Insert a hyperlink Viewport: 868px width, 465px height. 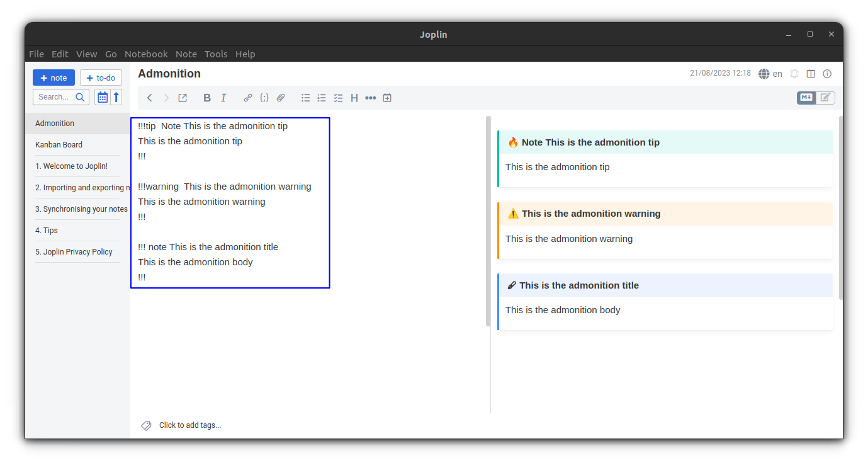pyautogui.click(x=248, y=98)
